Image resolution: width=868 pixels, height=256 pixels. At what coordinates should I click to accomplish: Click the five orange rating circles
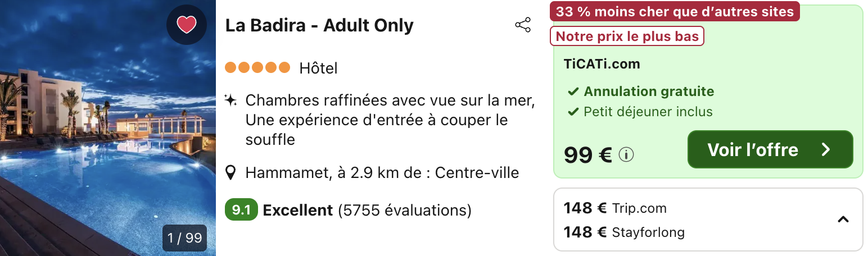coord(257,68)
